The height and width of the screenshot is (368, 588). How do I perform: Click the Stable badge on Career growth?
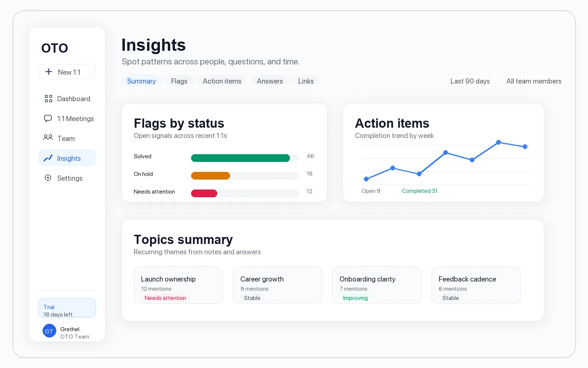coord(252,298)
